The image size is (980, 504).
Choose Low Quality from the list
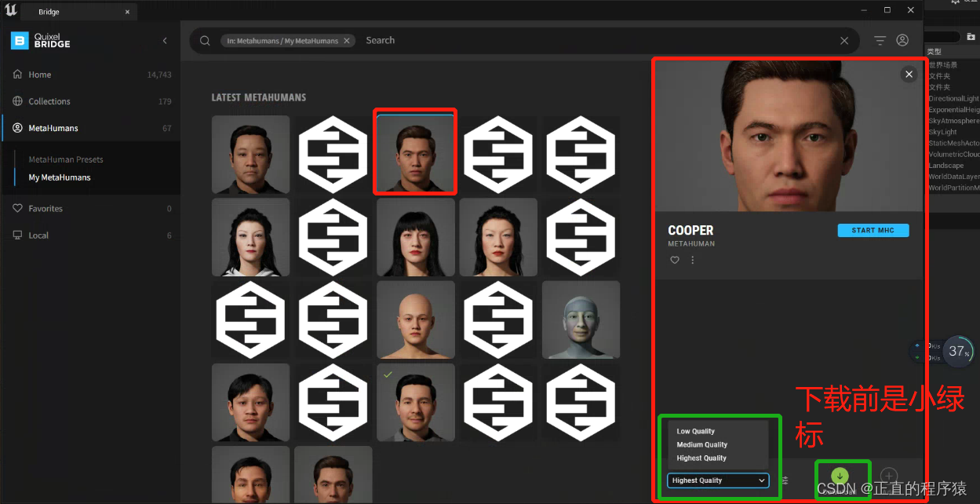coord(696,431)
